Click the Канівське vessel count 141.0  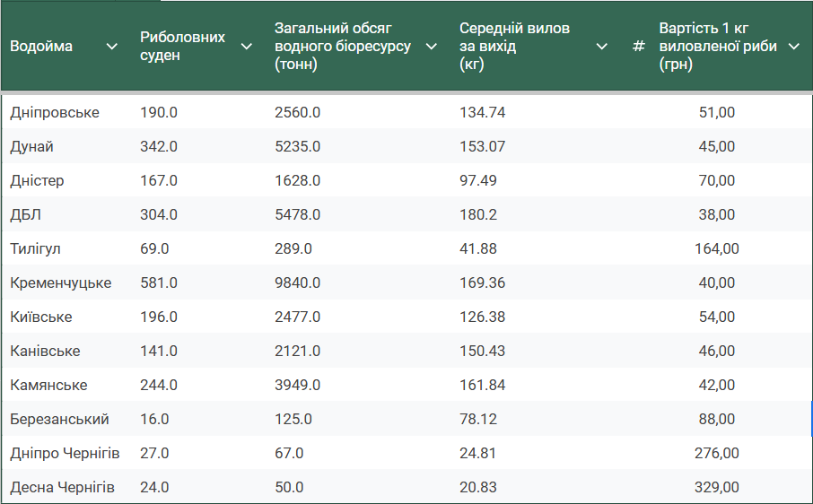[x=159, y=351]
